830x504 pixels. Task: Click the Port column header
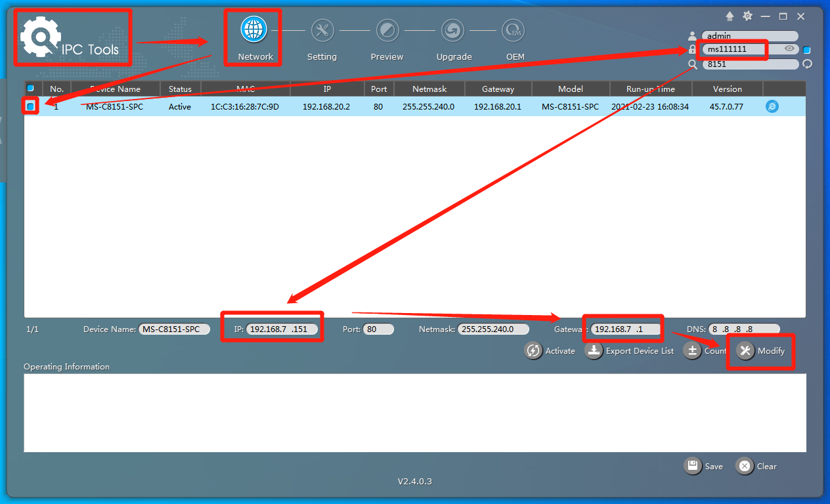click(379, 89)
